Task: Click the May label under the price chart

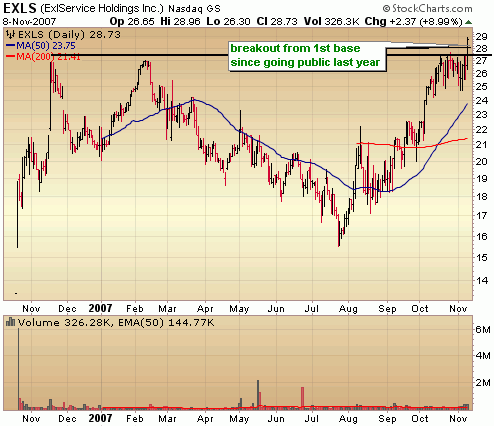Action: point(239,309)
